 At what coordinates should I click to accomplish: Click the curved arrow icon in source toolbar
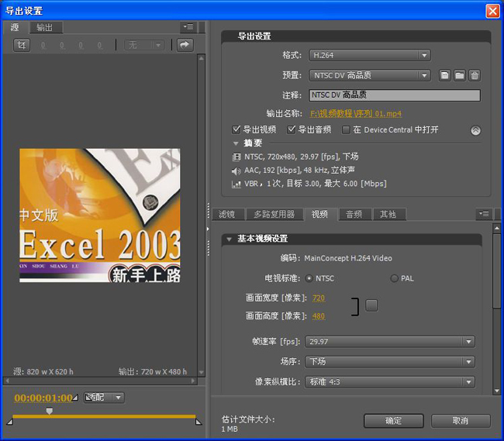tap(185, 45)
